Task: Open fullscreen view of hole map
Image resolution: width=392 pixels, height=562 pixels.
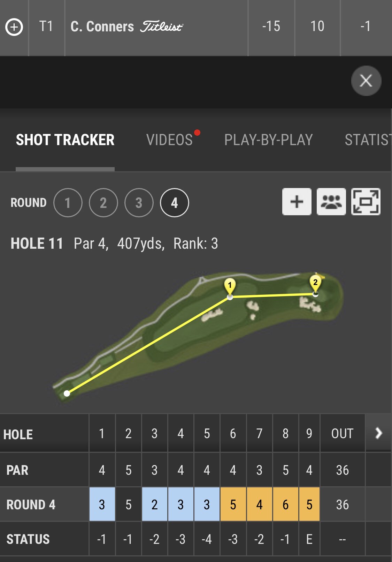Action: pyautogui.click(x=366, y=202)
